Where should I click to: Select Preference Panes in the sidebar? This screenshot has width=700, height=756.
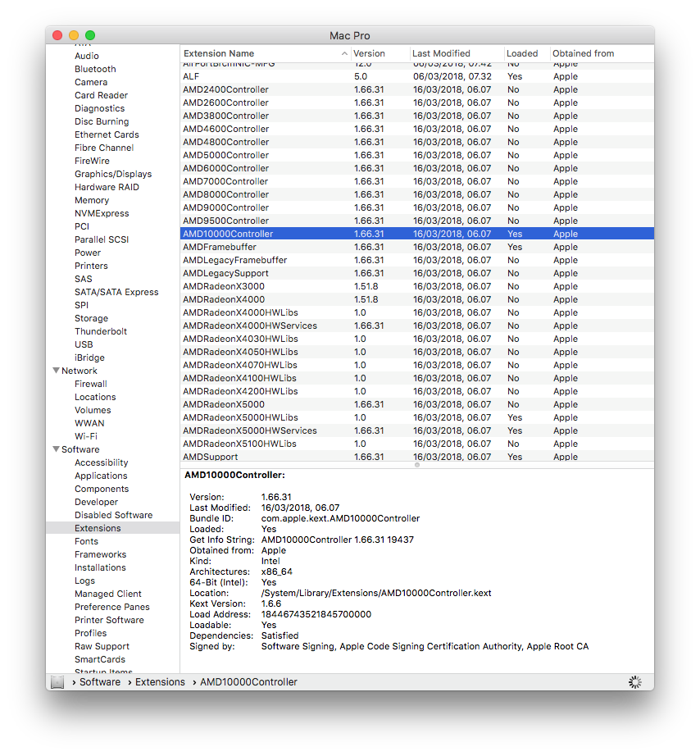(x=112, y=607)
